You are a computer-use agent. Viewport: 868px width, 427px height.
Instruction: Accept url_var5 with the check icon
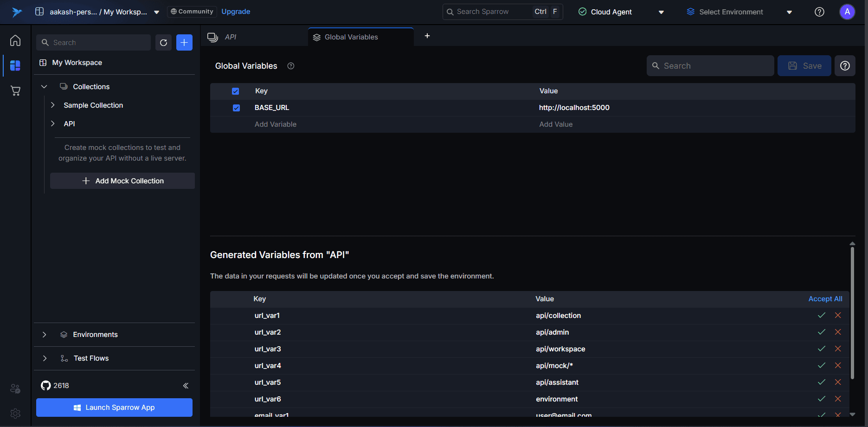pyautogui.click(x=821, y=382)
